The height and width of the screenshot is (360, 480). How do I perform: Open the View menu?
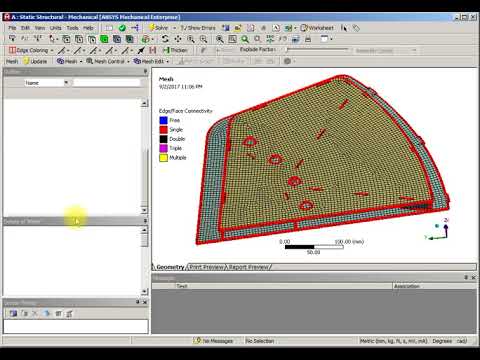pos(40,28)
